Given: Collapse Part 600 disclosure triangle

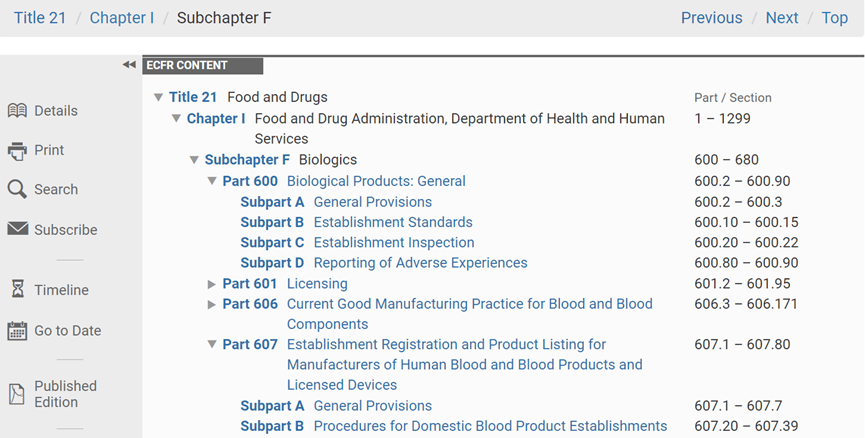Looking at the screenshot, I should click(212, 181).
